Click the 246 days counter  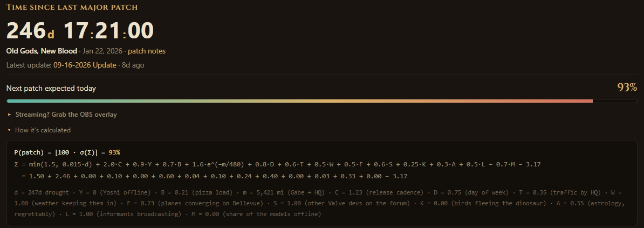[x=30, y=31]
